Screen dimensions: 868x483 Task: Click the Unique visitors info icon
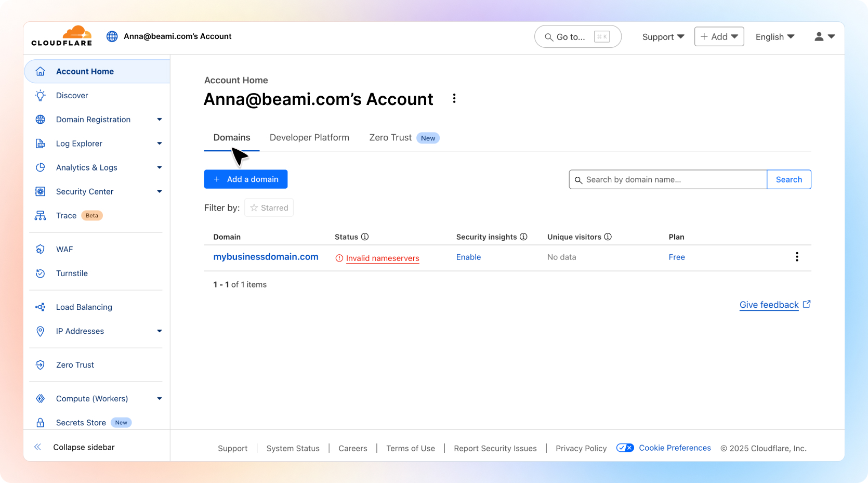(608, 237)
